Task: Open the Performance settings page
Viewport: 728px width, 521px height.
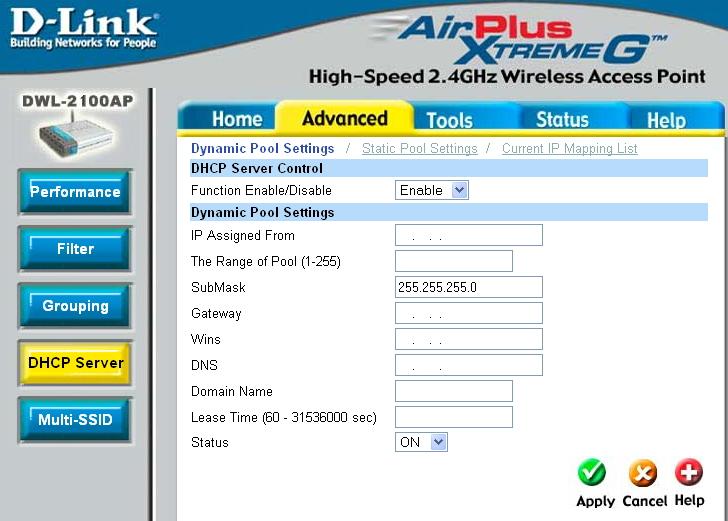Action: [x=75, y=191]
